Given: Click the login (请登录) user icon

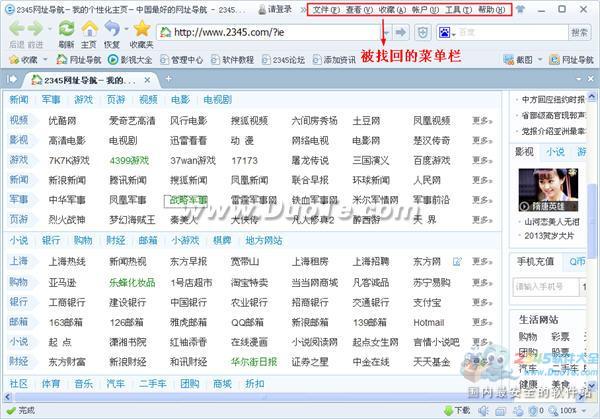Looking at the screenshot, I should [262, 9].
